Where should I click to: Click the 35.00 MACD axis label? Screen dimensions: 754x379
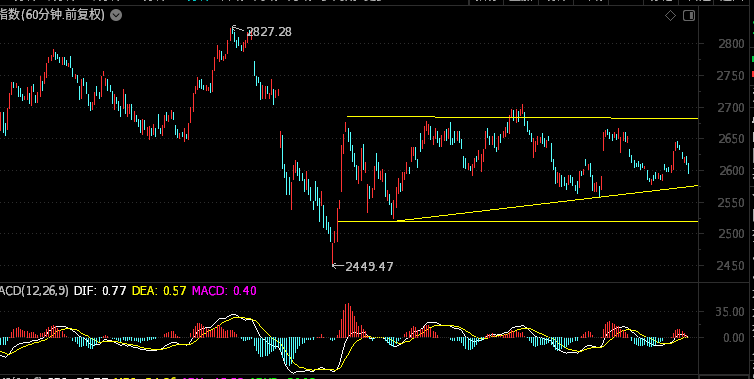(730, 312)
